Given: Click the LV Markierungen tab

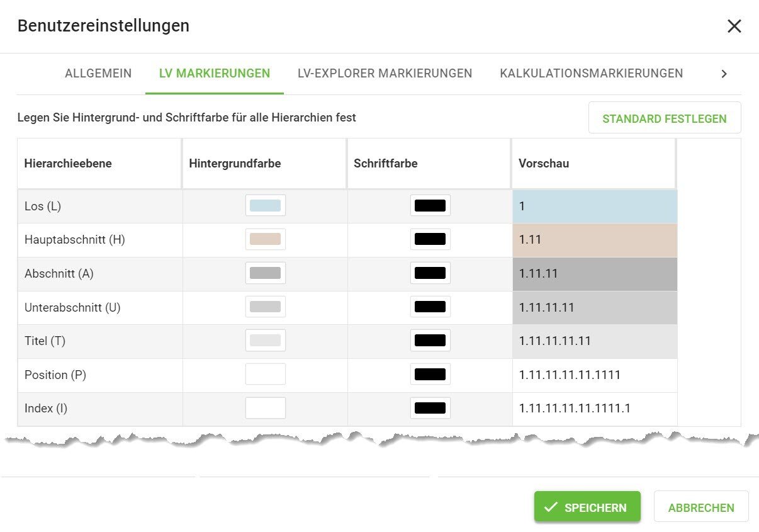Looking at the screenshot, I should 215,74.
